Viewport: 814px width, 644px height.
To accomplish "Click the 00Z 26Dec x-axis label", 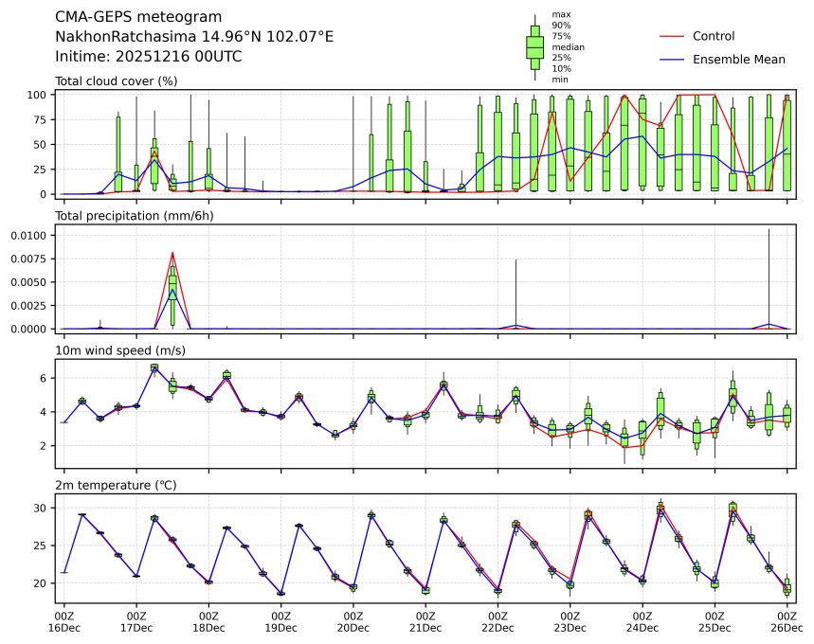I will 787,621.
